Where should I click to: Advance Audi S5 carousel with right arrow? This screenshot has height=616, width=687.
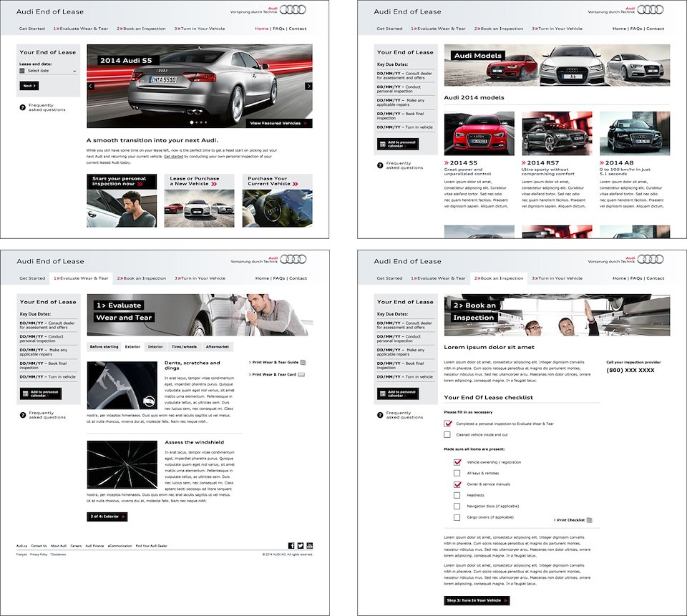tap(308, 87)
